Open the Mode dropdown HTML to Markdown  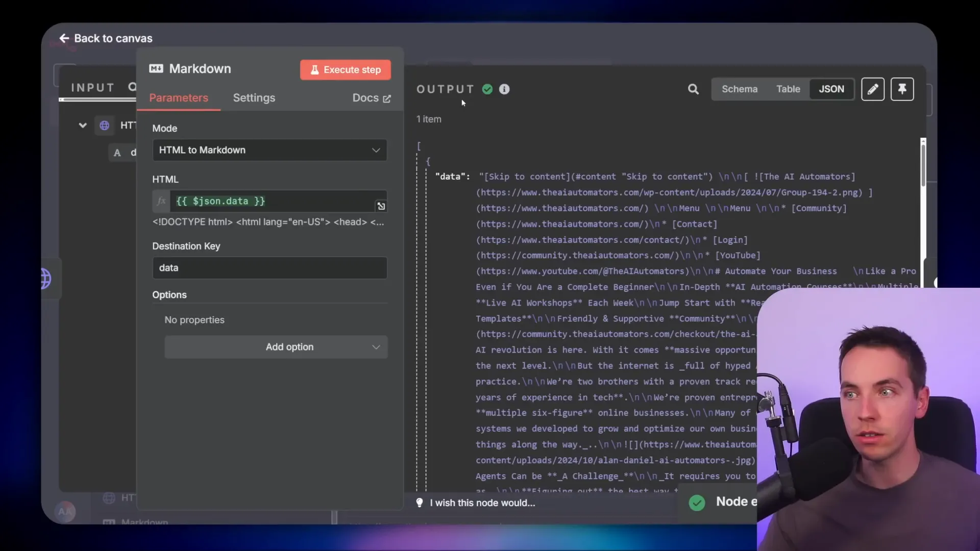point(269,150)
